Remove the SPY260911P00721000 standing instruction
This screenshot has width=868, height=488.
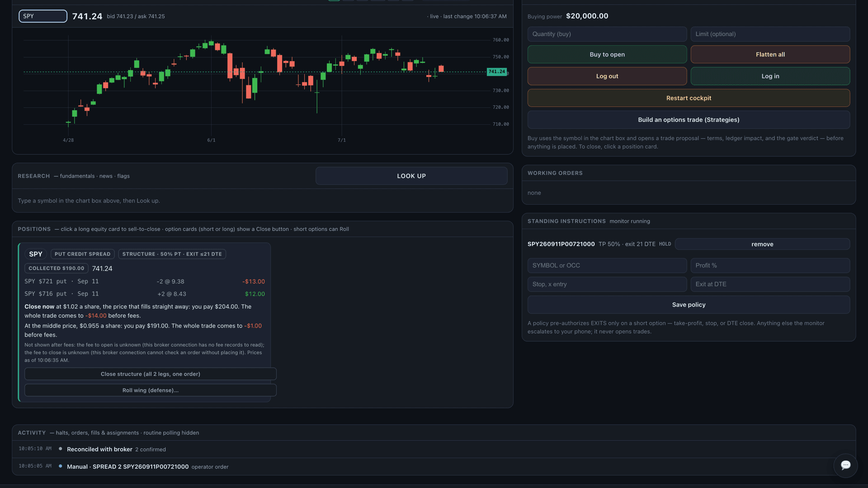click(762, 244)
